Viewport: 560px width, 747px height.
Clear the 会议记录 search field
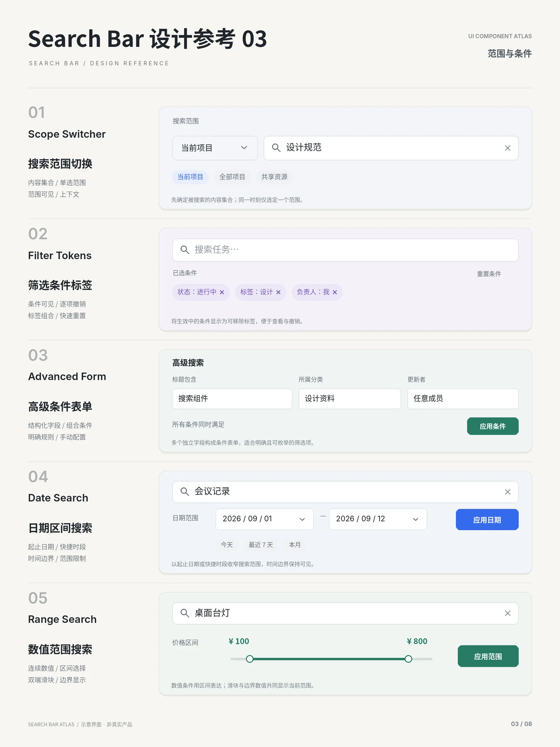pos(507,492)
